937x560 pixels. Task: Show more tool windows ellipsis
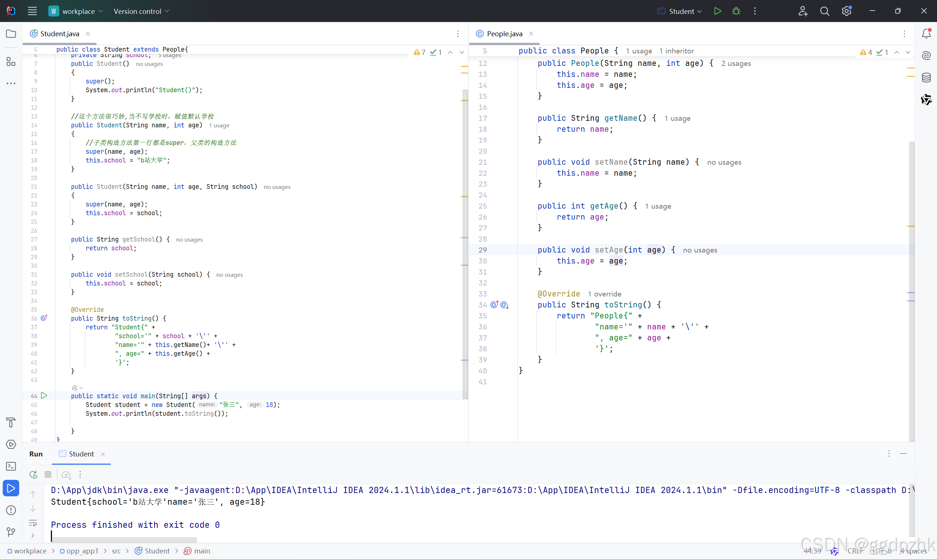[x=11, y=83]
